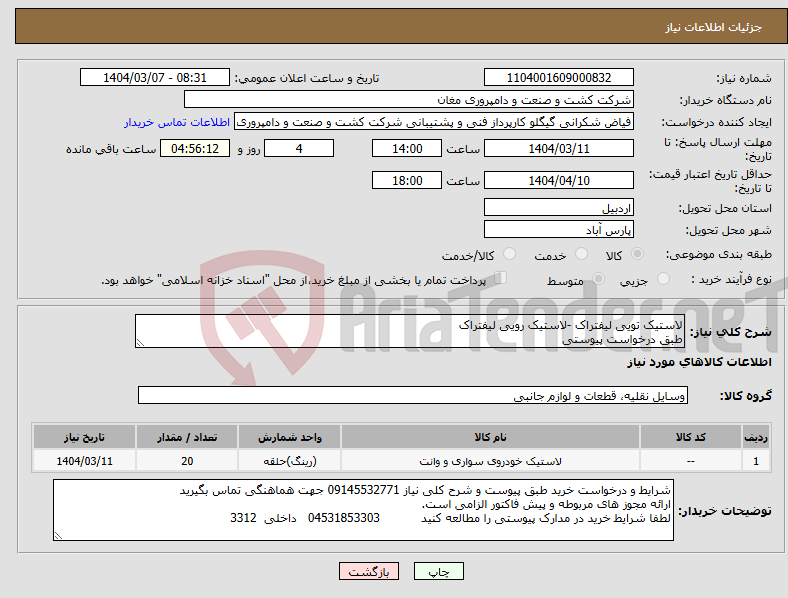Click the requester field فیاض شکرانی گیگلو
788x598 pixels.
(x=434, y=122)
